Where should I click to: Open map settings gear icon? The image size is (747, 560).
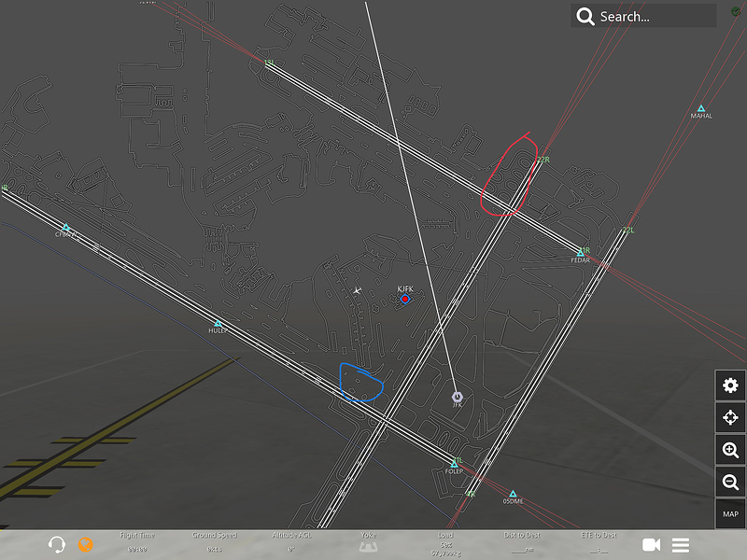point(730,385)
